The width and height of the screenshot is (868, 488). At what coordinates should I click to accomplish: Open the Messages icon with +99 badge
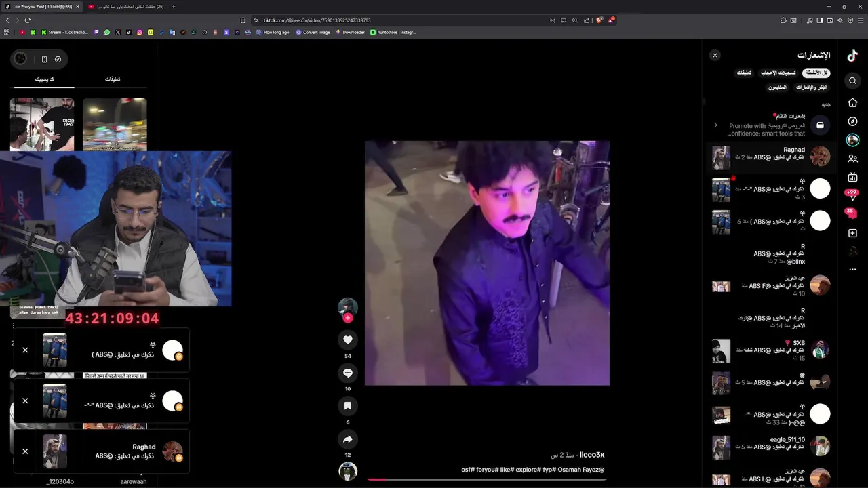coord(852,195)
